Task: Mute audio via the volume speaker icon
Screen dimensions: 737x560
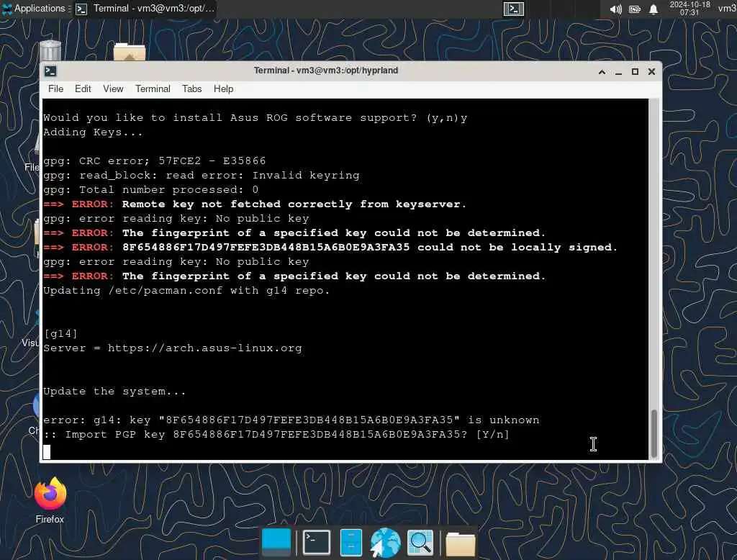Action: 615,9
